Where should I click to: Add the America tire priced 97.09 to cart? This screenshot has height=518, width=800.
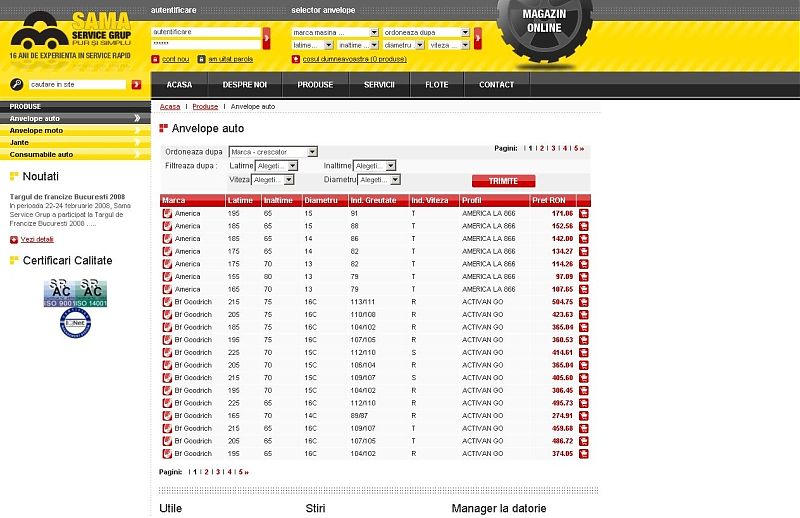(x=584, y=277)
